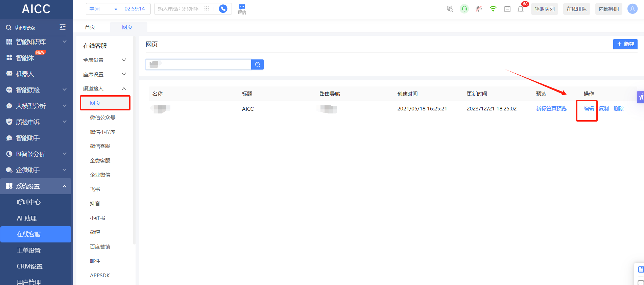The height and width of the screenshot is (285, 644).
Task: Expand the 智能知识库 menu chevron
Action: 65,42
